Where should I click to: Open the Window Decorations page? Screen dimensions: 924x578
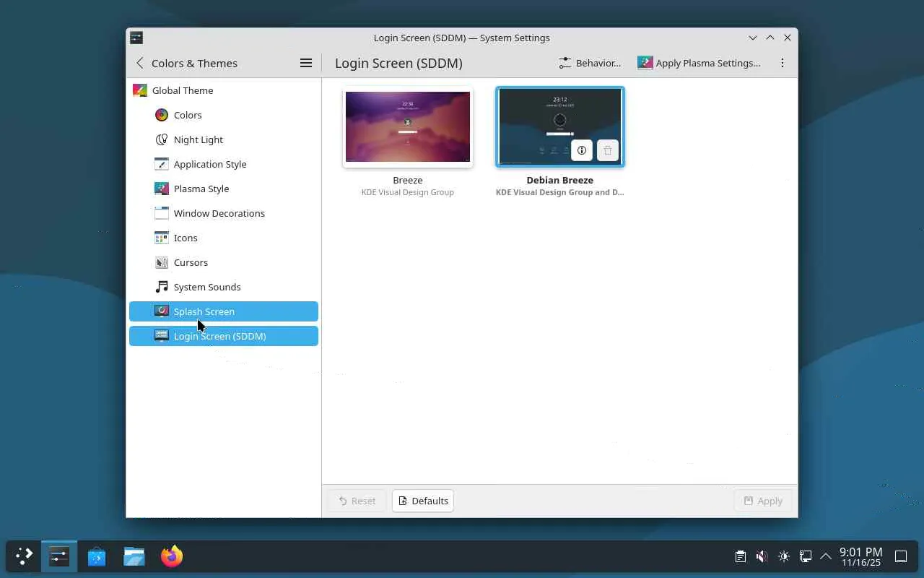tap(224, 213)
